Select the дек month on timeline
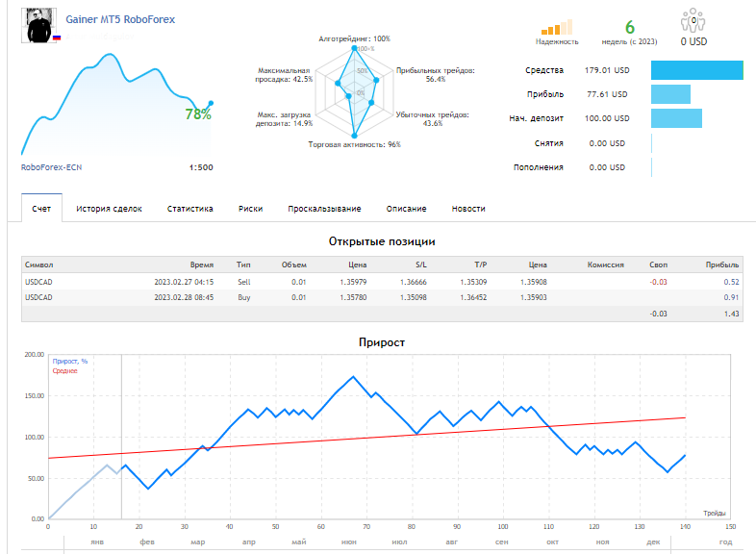The image size is (756, 554). tap(653, 542)
